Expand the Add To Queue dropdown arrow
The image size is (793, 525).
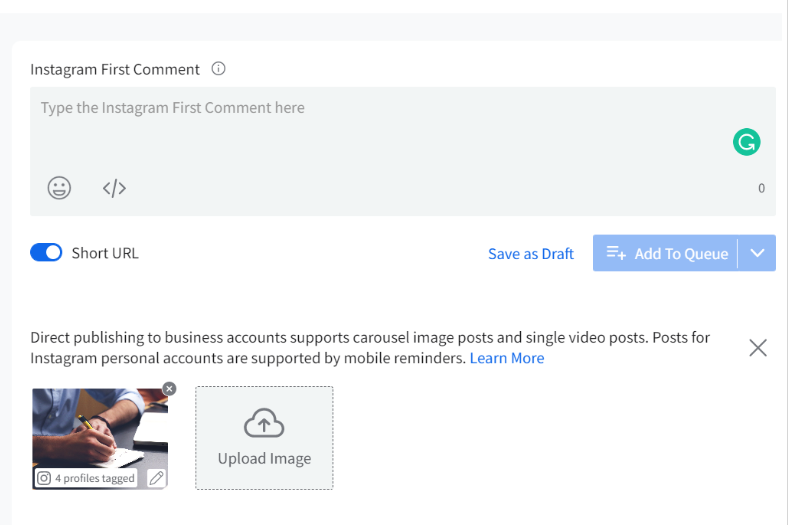(x=757, y=253)
